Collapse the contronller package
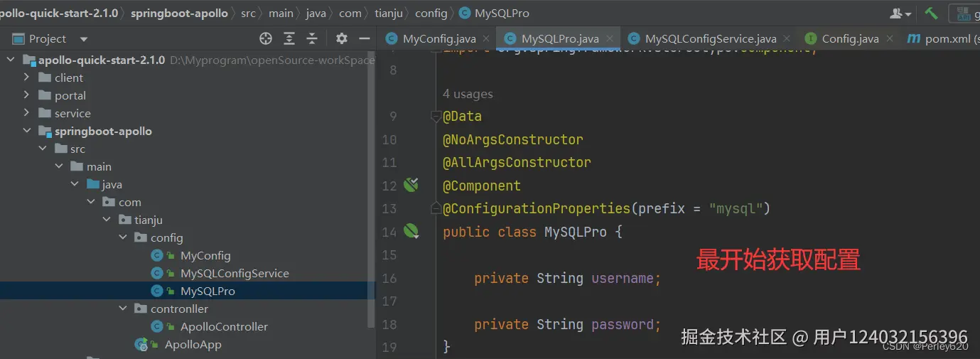This screenshot has height=359, width=980. (x=124, y=309)
